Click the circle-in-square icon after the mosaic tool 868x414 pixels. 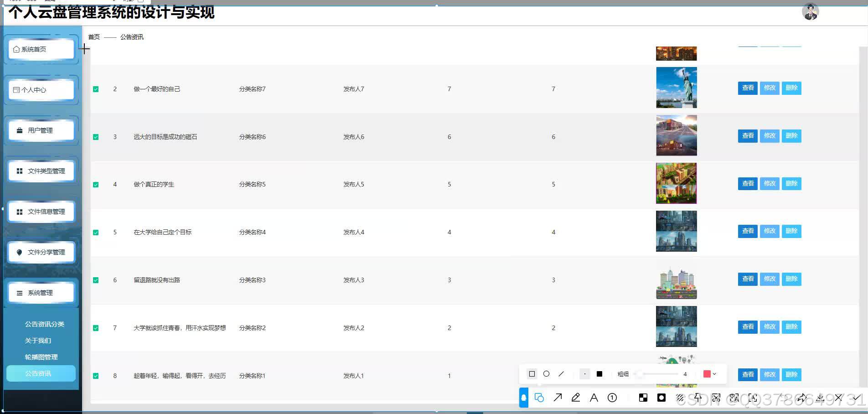click(x=661, y=398)
